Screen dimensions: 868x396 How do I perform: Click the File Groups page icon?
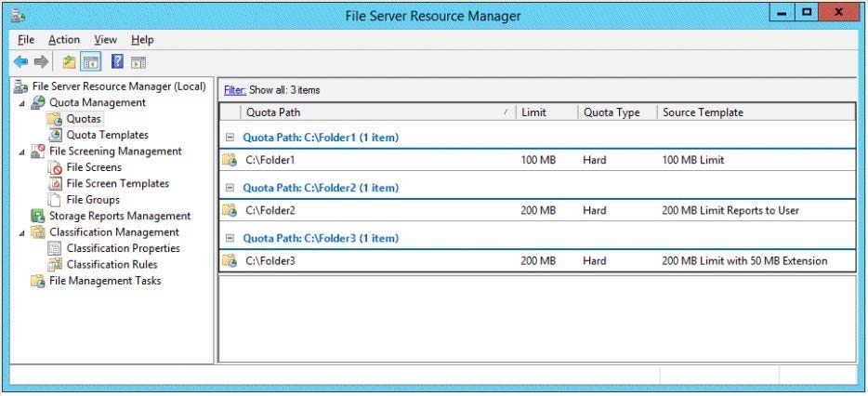[55, 199]
